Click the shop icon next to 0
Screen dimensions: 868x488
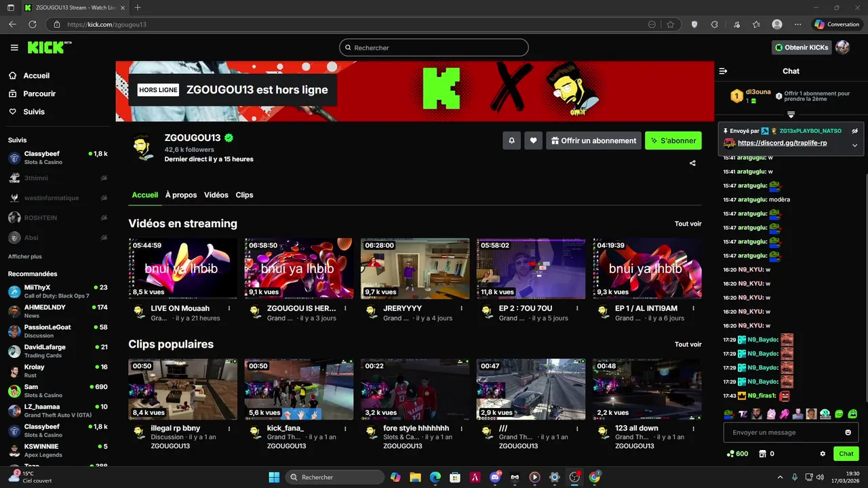point(762,454)
